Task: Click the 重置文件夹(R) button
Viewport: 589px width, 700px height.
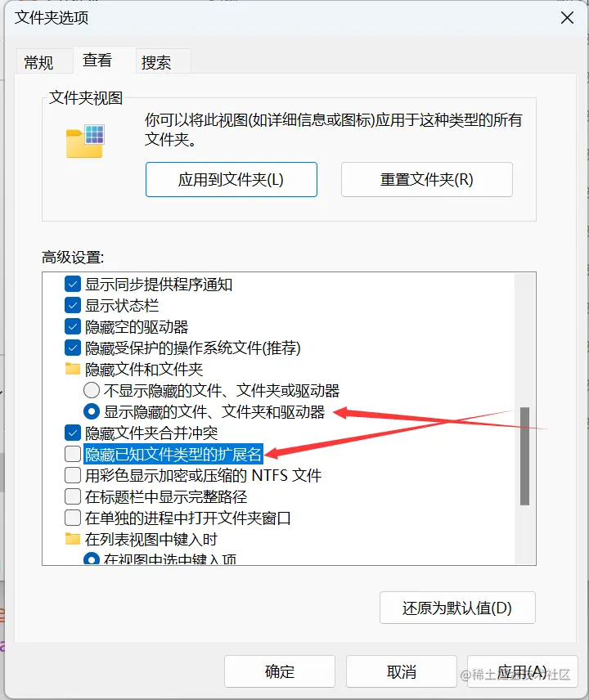Action: 426,179
